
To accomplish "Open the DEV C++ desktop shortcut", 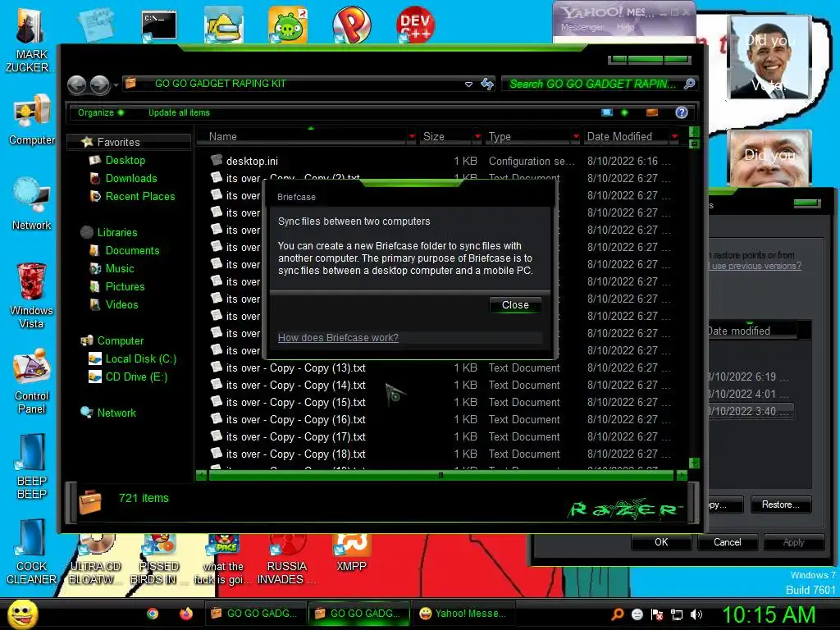I will (x=416, y=25).
